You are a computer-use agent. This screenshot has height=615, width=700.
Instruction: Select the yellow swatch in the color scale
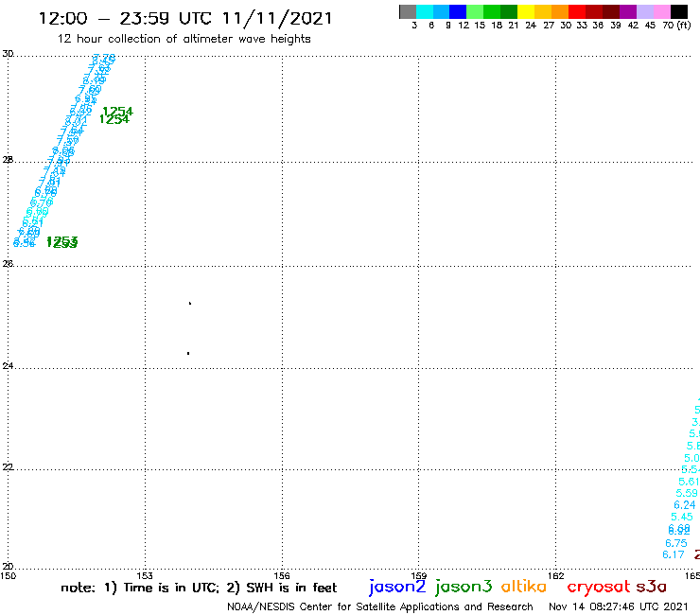[526, 11]
